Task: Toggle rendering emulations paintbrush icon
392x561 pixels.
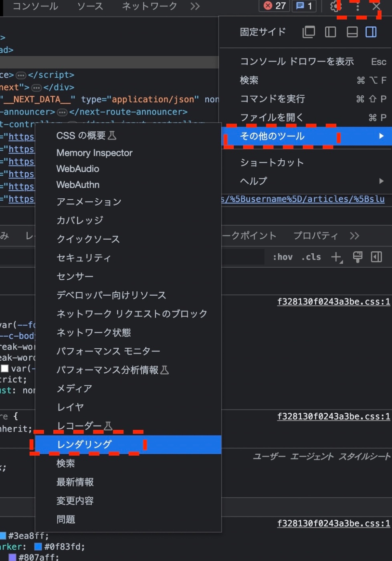Action: tap(358, 257)
